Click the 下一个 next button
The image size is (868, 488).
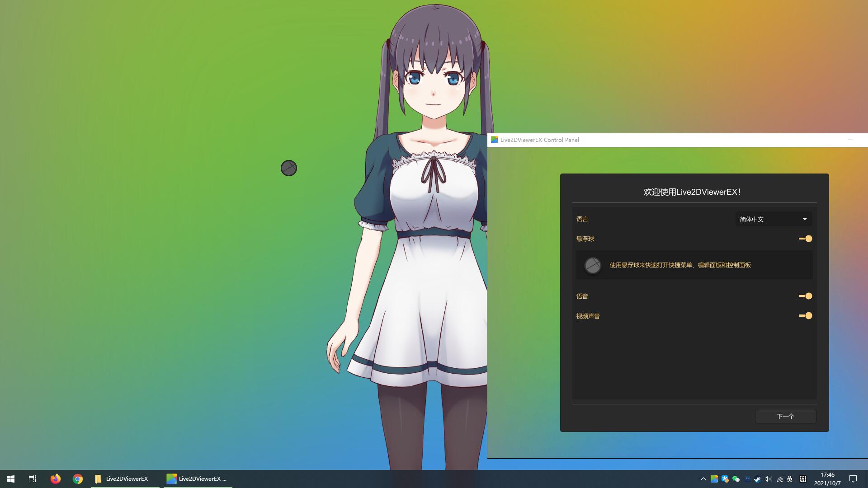[x=785, y=416]
